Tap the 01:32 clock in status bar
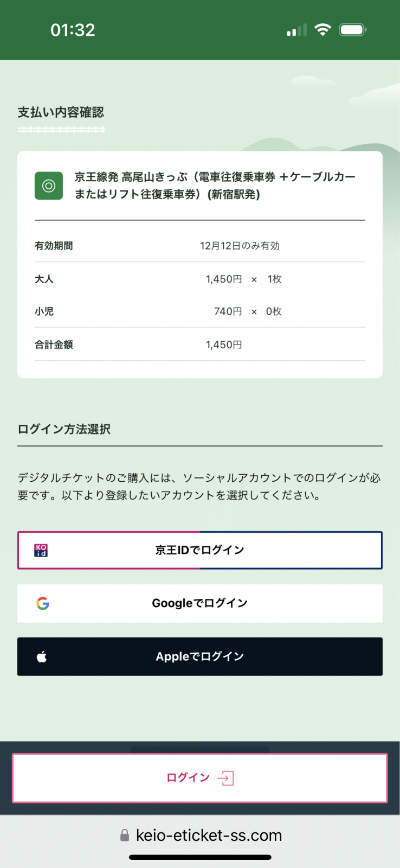Viewport: 400px width, 868px height. 73,30
